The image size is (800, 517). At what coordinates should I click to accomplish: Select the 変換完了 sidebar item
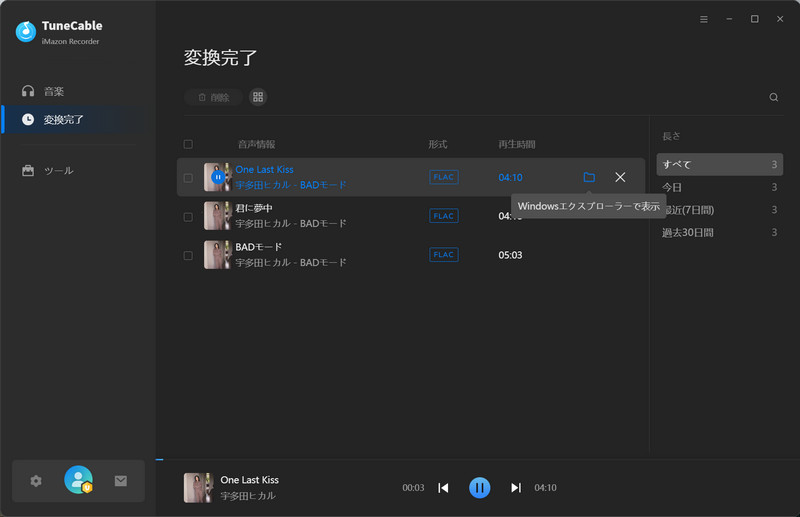click(x=77, y=119)
